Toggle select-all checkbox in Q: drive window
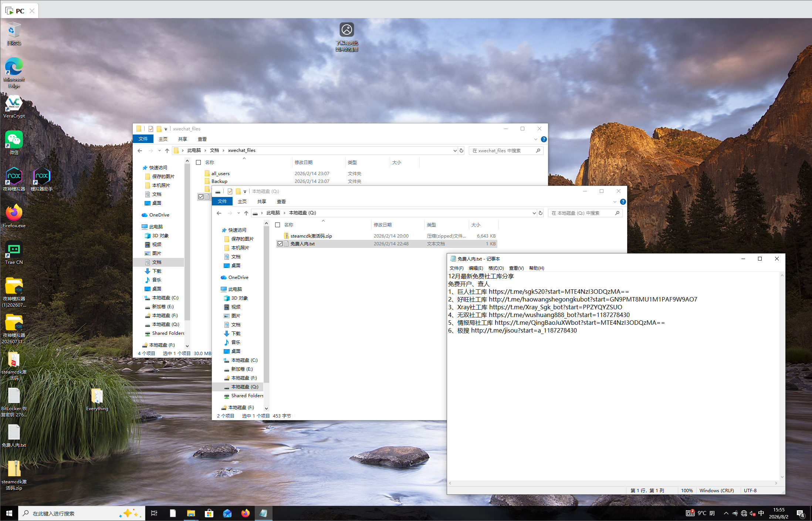The height and width of the screenshot is (521, 812). [x=278, y=225]
